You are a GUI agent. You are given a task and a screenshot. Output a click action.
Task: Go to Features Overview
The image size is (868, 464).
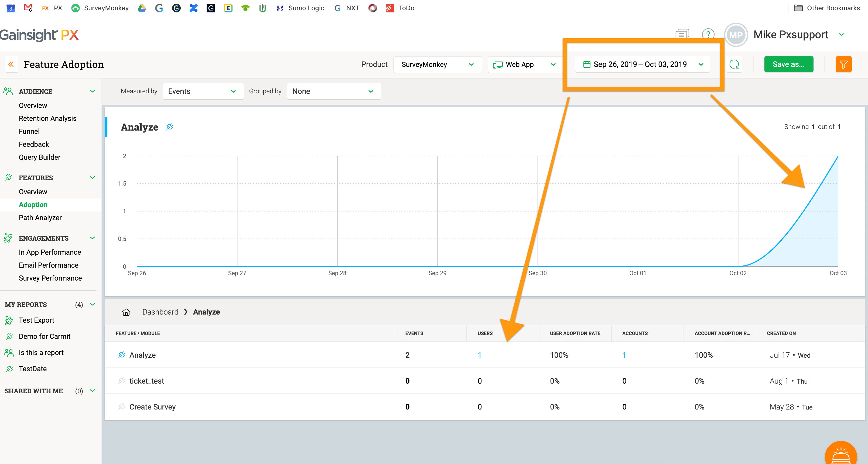coord(33,192)
